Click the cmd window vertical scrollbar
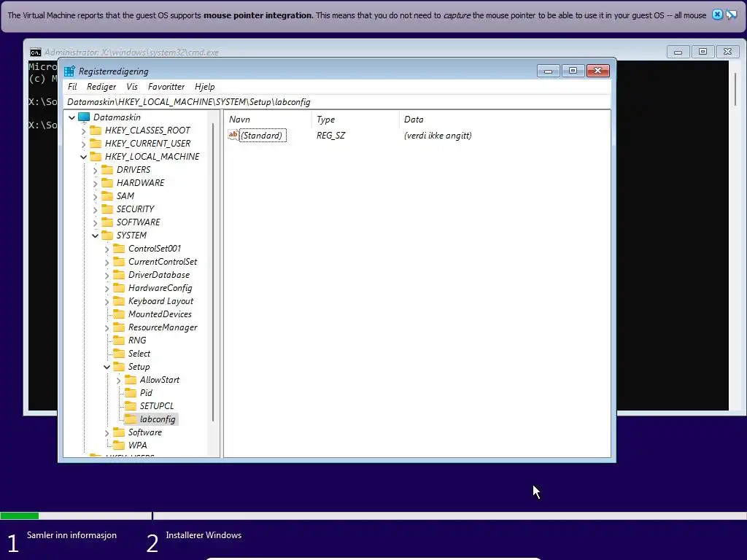This screenshot has width=747, height=560. (x=735, y=89)
